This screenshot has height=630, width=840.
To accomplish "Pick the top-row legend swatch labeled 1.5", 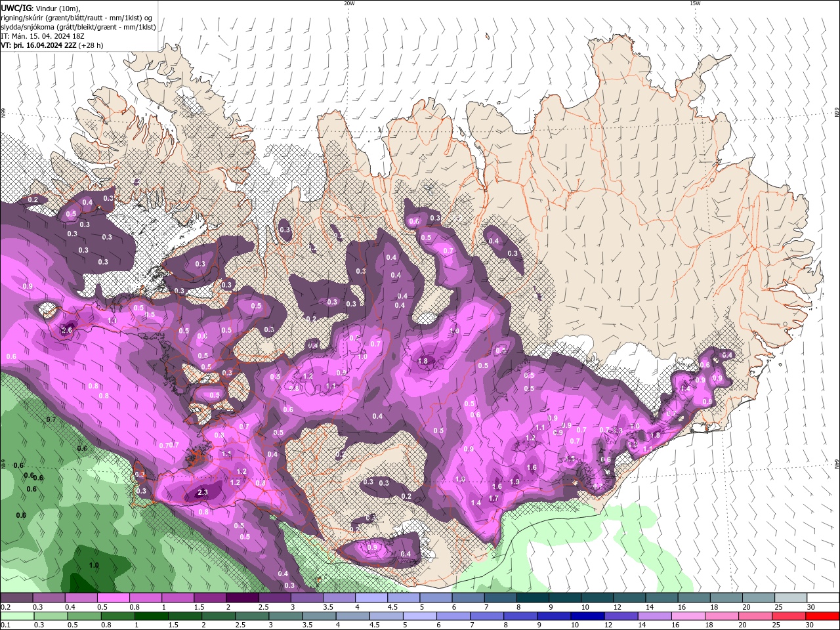I will [210, 598].
